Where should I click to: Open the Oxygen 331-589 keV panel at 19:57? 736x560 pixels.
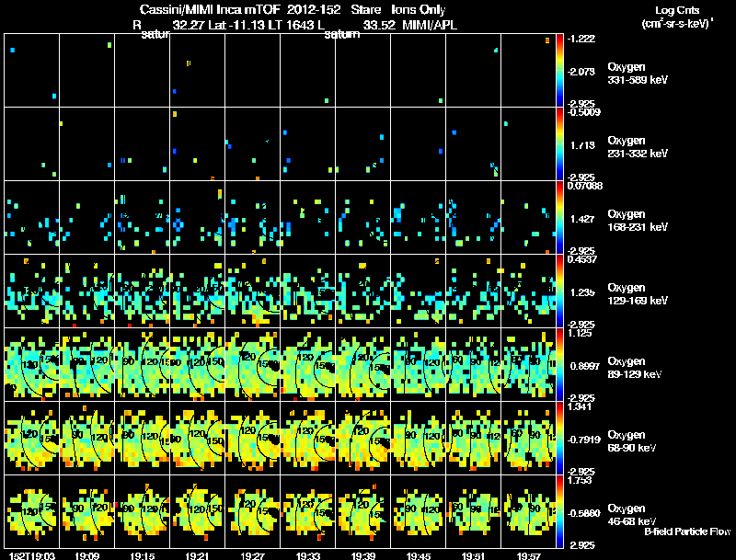click(528, 71)
